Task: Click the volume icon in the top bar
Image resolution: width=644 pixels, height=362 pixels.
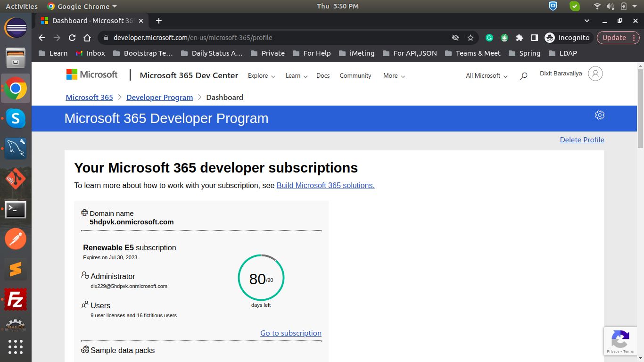Action: tap(611, 6)
